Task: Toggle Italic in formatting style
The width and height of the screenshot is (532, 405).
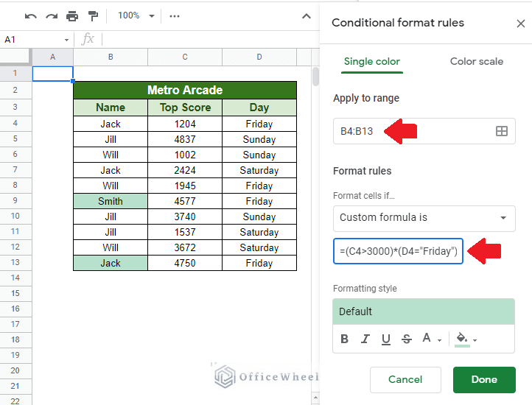Action: click(x=365, y=339)
